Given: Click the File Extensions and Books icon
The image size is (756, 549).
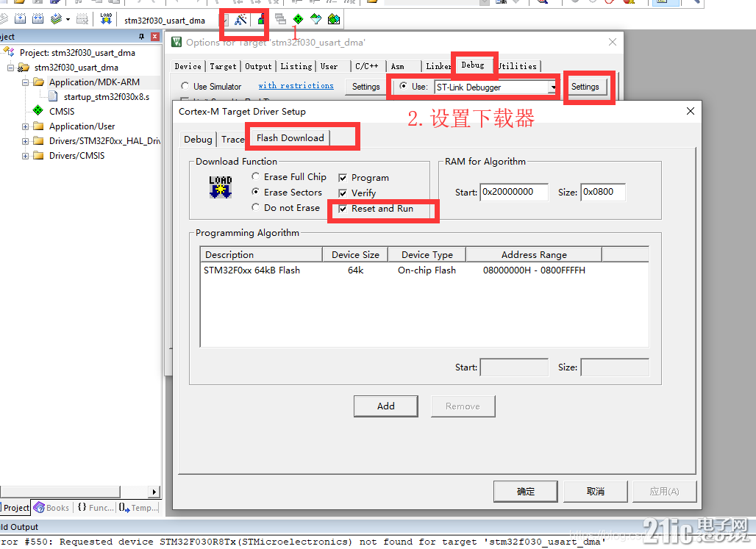Looking at the screenshot, I should tap(261, 20).
